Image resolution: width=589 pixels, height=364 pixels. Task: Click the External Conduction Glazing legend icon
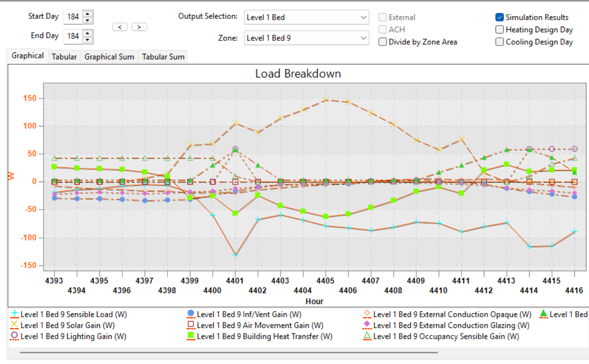point(367,325)
